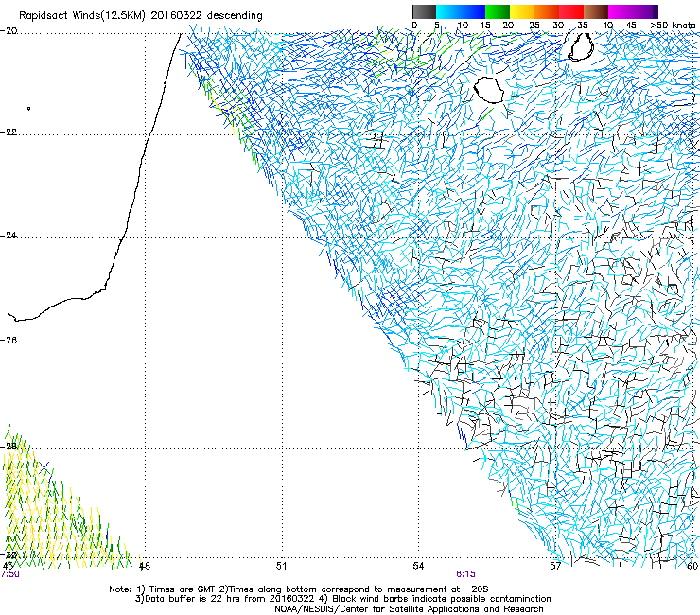Click the '>50 knots' legend label
The image size is (700, 615).
pyautogui.click(x=673, y=26)
